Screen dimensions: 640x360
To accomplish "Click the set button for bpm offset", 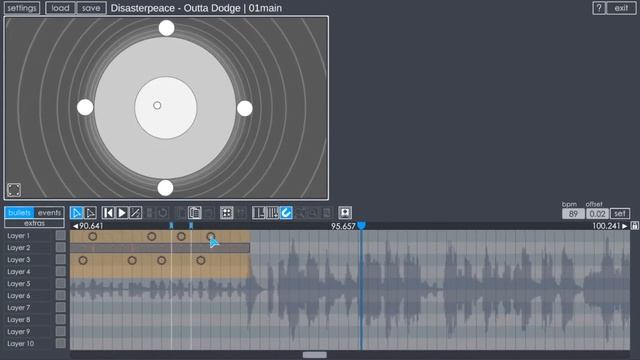I will [x=620, y=213].
